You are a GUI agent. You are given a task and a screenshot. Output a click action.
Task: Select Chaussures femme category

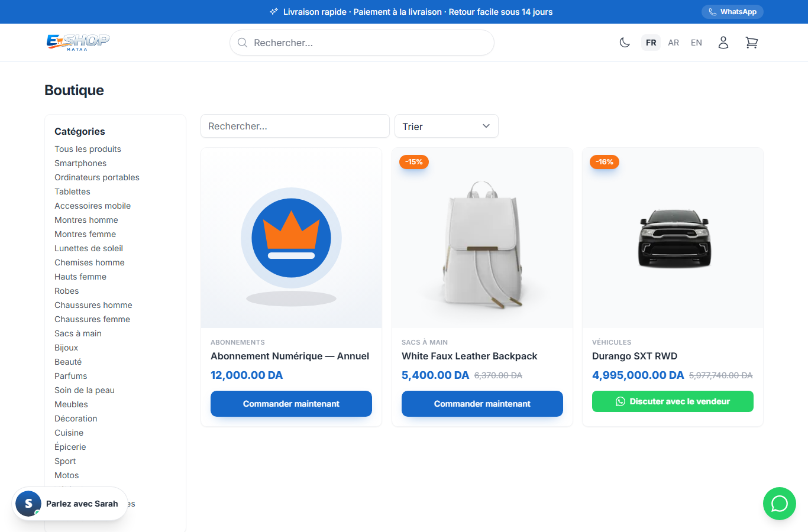coord(92,319)
